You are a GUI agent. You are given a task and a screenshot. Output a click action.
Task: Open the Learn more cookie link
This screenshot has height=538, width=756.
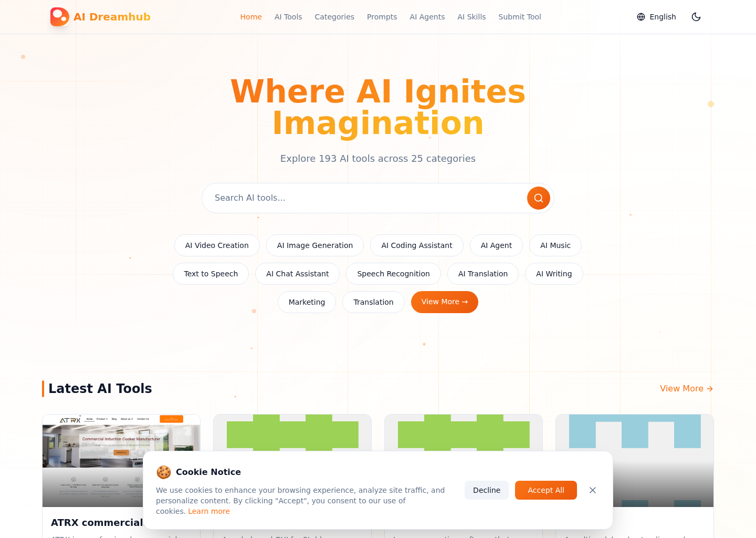coord(209,511)
